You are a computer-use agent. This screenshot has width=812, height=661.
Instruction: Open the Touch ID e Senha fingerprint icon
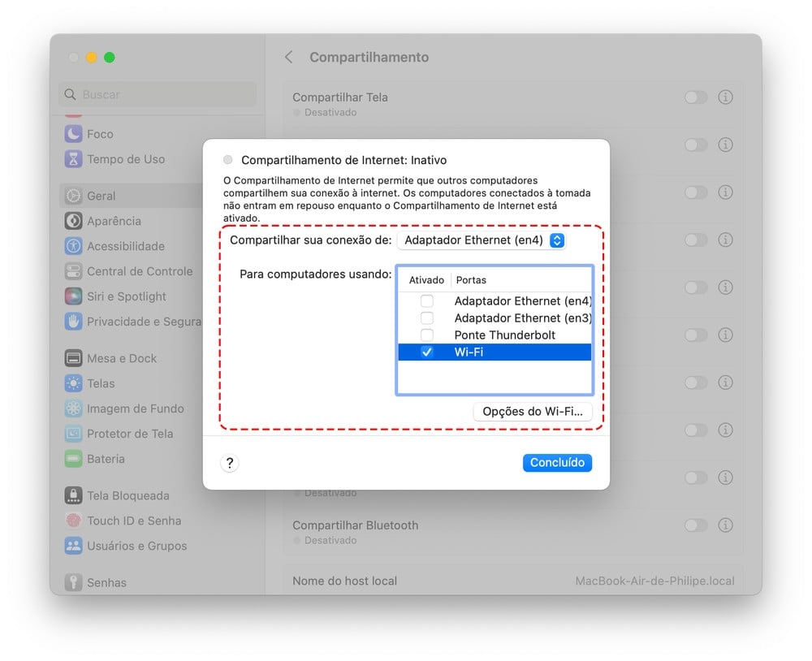click(73, 521)
